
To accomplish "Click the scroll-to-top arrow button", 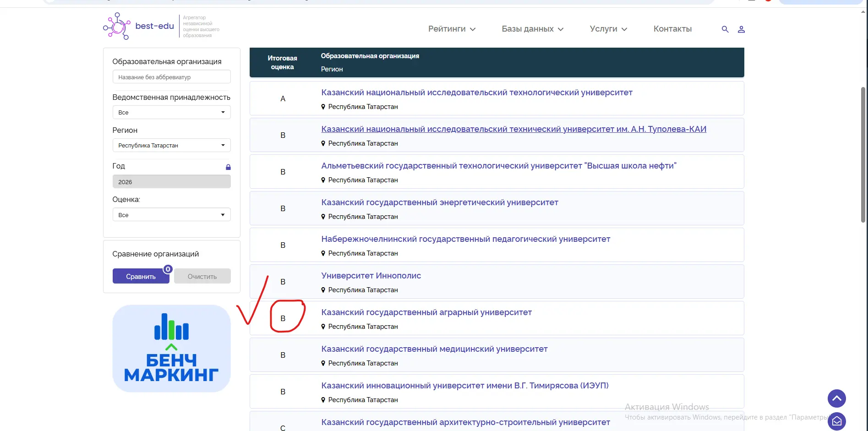I will [836, 398].
